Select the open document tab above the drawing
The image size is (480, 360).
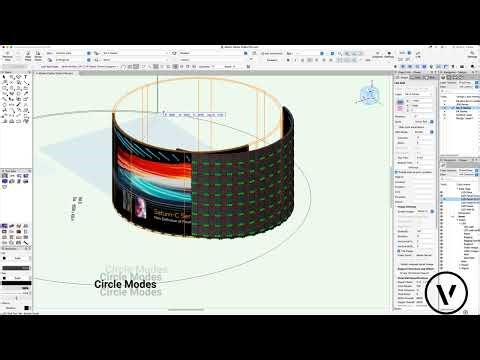(55, 73)
